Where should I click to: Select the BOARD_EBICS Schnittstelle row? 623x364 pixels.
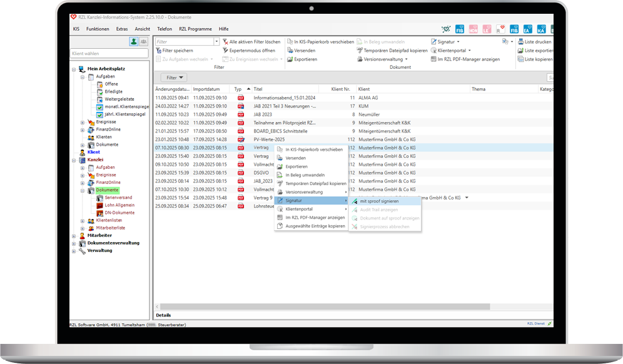pyautogui.click(x=353, y=131)
